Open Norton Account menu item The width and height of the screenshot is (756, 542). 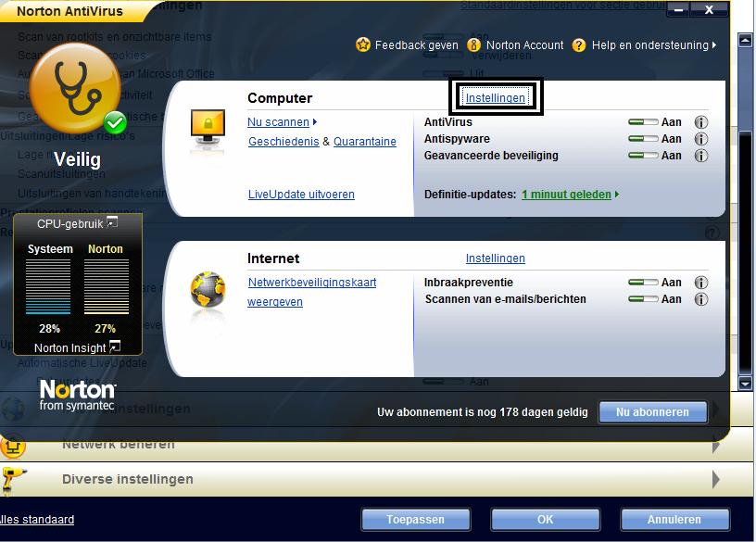pyautogui.click(x=524, y=45)
